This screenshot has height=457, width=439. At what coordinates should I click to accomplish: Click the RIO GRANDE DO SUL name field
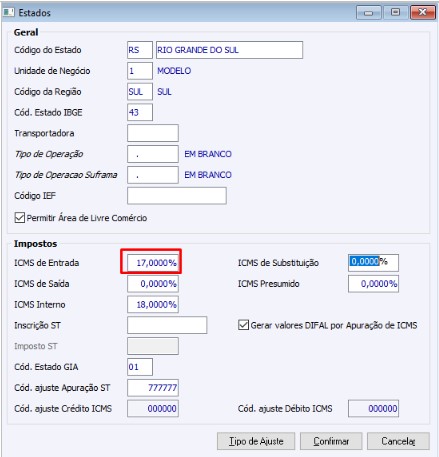coord(229,50)
